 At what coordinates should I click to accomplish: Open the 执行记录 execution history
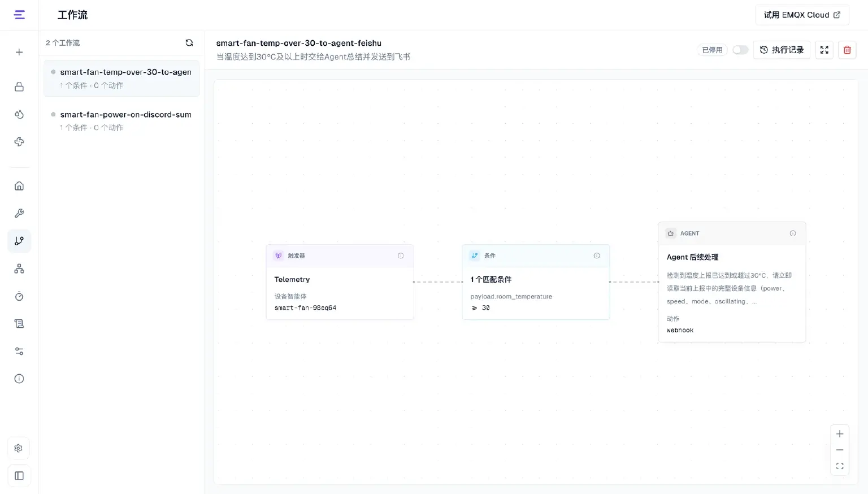pos(782,50)
